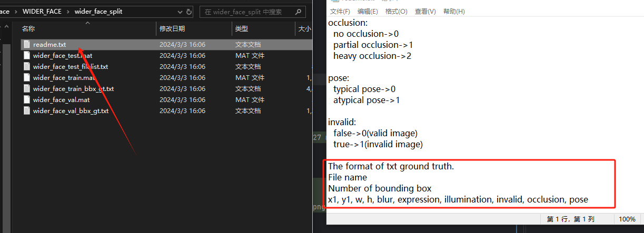Open Notepad 查看(V) menu
The image size is (644, 233).
(425, 12)
